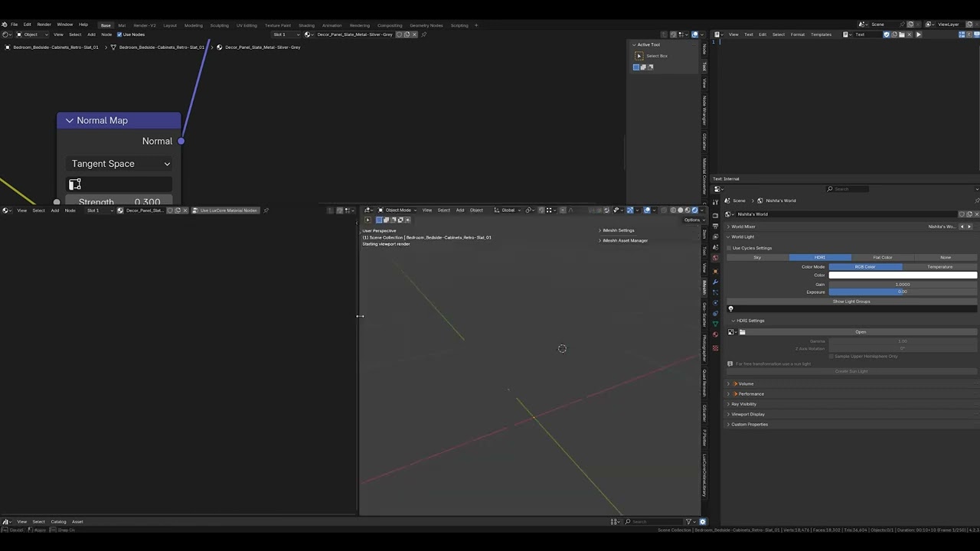This screenshot has height=551, width=980.
Task: Toggle Use Cycles Settings checkbox
Action: click(x=730, y=248)
